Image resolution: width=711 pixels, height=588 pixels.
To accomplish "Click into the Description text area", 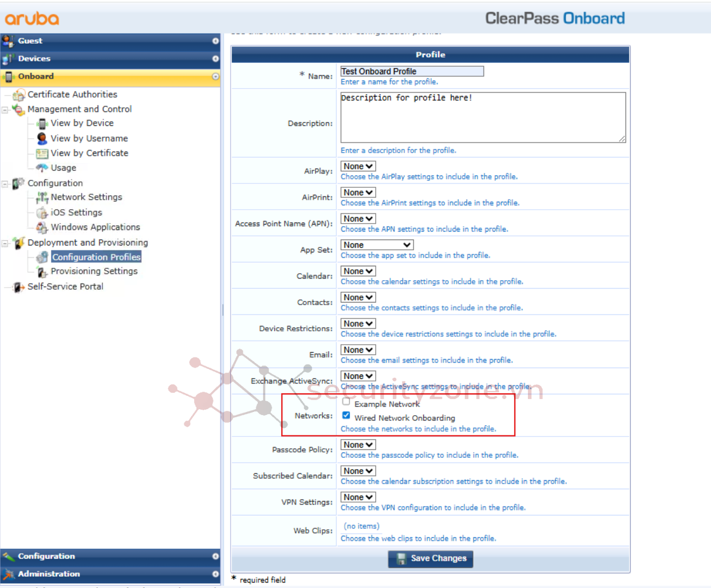I will pyautogui.click(x=483, y=117).
